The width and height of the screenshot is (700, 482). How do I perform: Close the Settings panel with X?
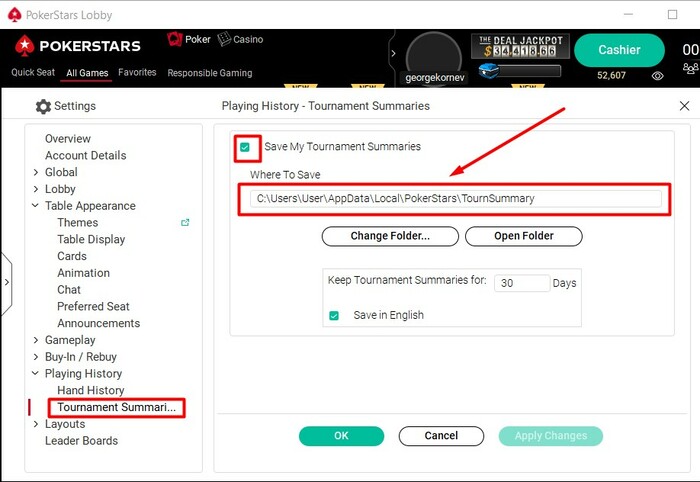[684, 106]
